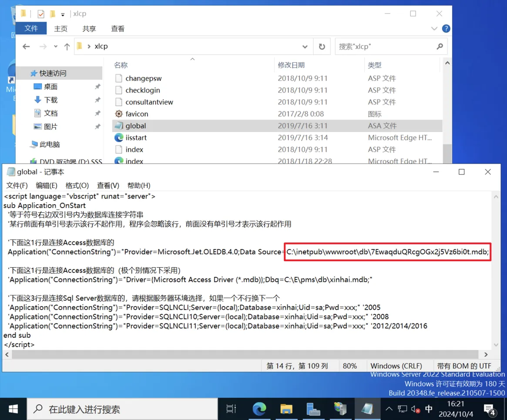
Task: Click the favicon file icon
Action: (x=119, y=114)
